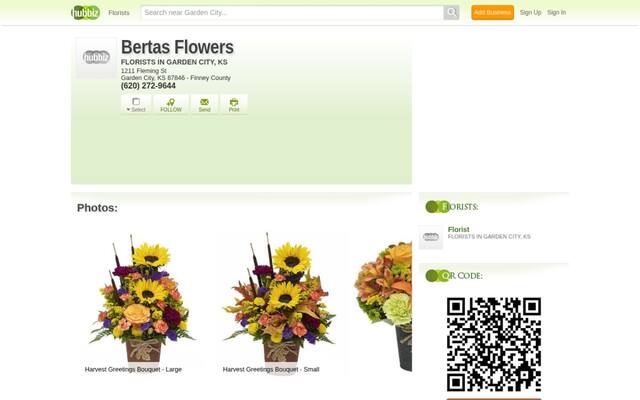Click the Harvest Greetings Bouquet - Large caption
640x400 pixels.
tap(133, 369)
